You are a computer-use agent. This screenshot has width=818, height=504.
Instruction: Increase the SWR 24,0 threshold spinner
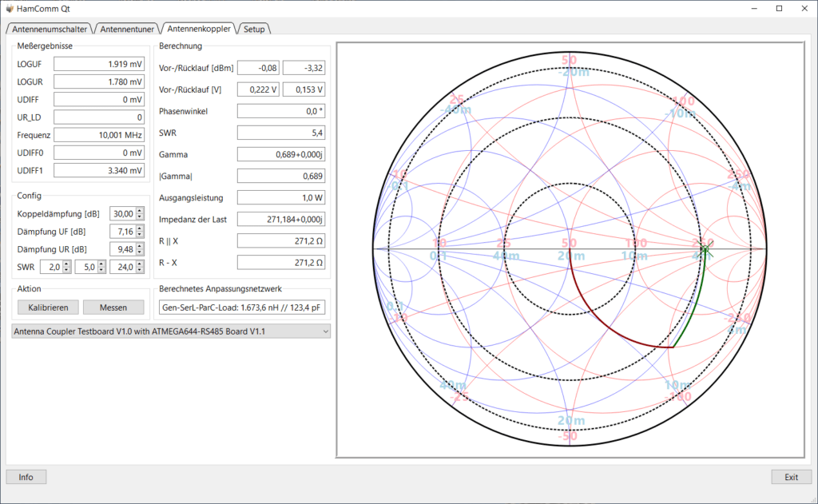pyautogui.click(x=139, y=264)
